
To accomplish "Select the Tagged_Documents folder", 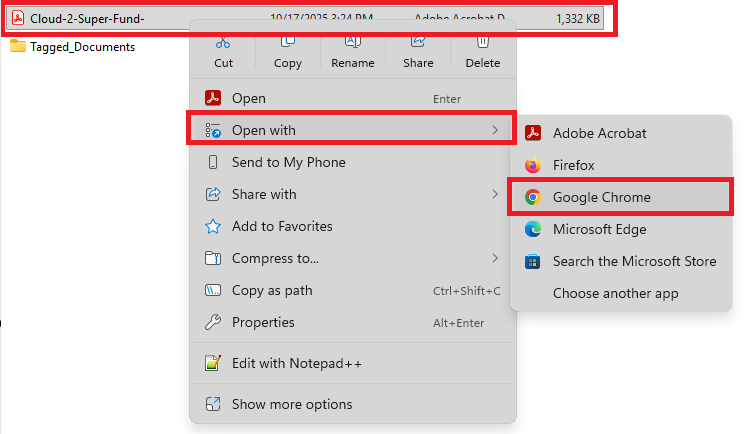I will coord(81,46).
